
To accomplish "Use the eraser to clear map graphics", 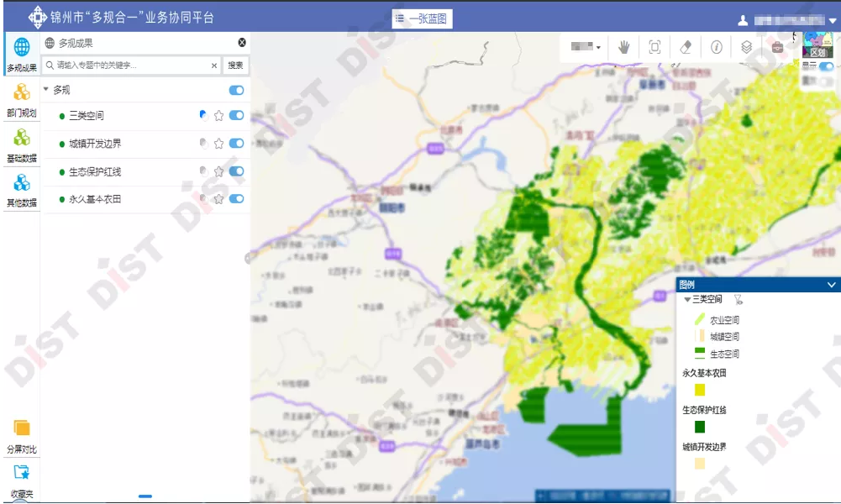I will click(686, 48).
